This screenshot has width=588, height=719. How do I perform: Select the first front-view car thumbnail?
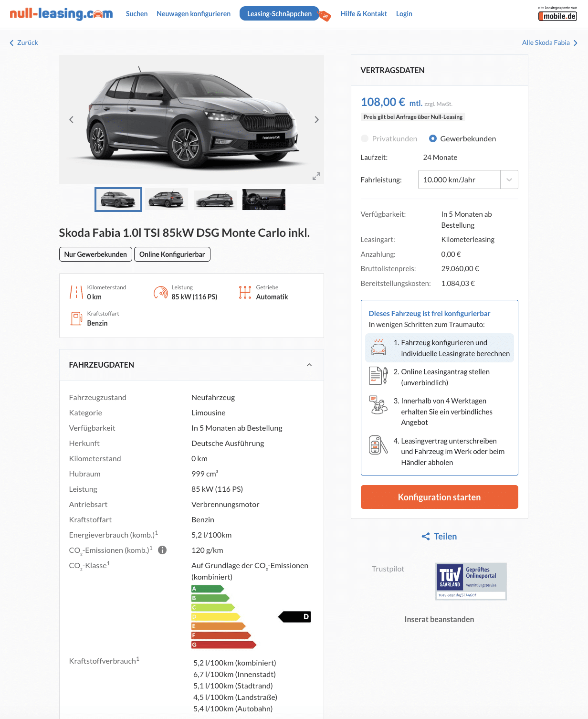click(118, 200)
